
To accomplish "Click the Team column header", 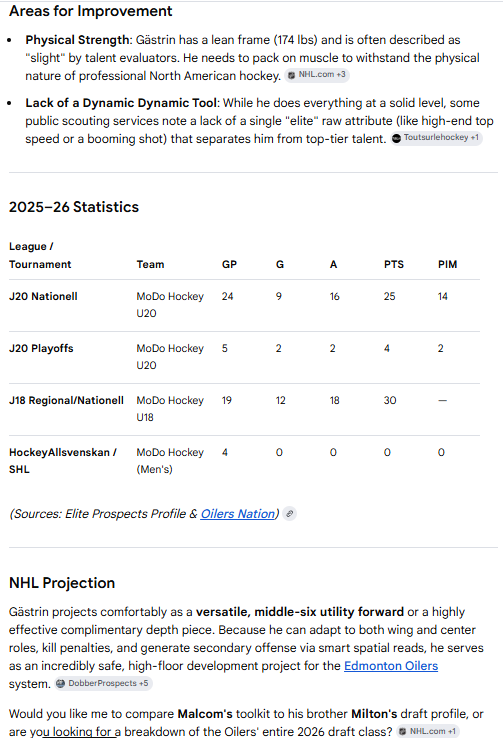I will 151,265.
